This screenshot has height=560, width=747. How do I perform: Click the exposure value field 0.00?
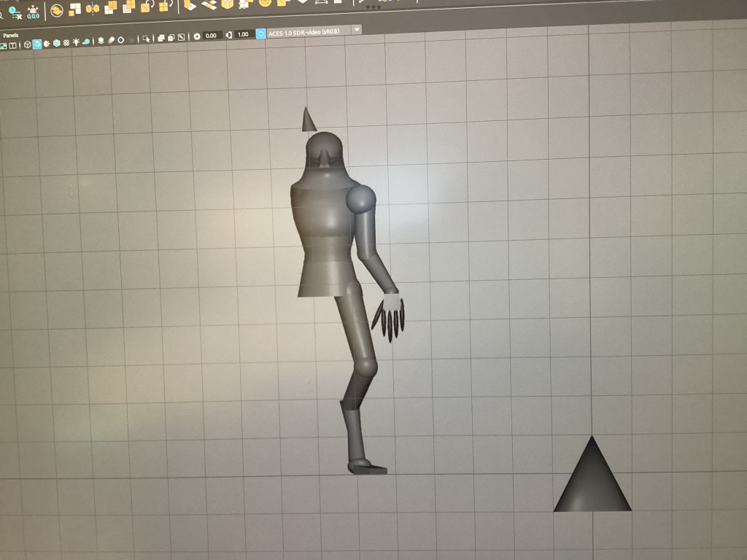(x=211, y=36)
